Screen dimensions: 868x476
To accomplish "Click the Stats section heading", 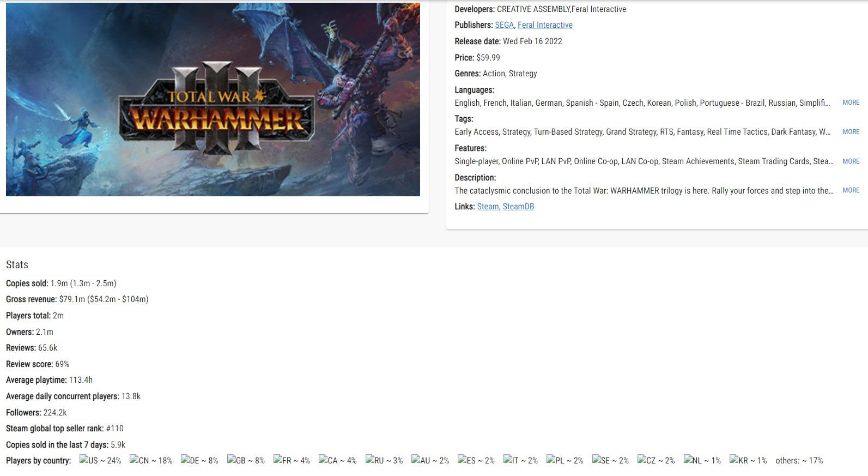I will [x=17, y=265].
